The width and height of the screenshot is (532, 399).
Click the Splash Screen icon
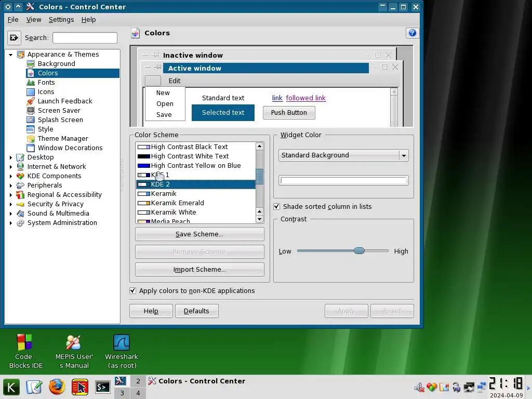[x=31, y=120]
